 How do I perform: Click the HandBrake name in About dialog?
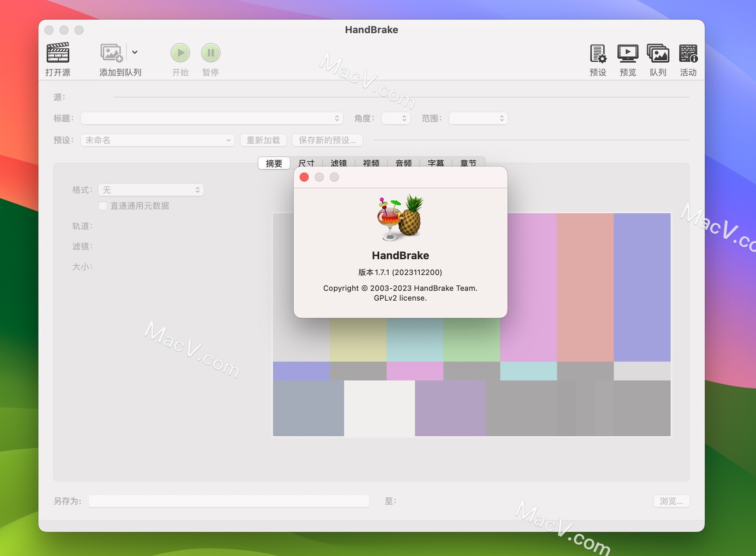click(400, 255)
